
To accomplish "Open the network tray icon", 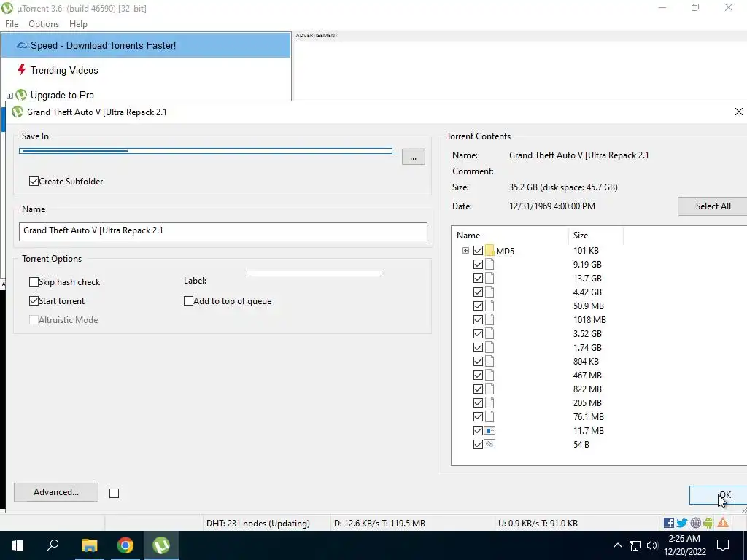I will coord(635,545).
